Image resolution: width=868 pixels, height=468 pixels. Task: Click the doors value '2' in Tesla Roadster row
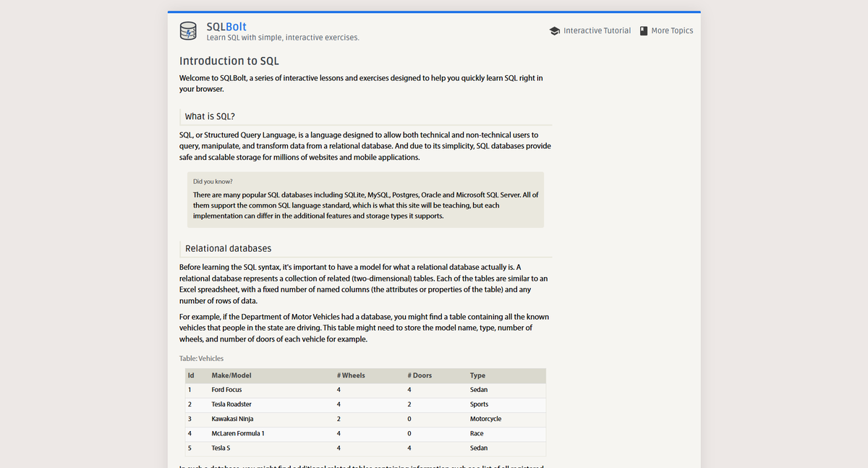coord(409,404)
